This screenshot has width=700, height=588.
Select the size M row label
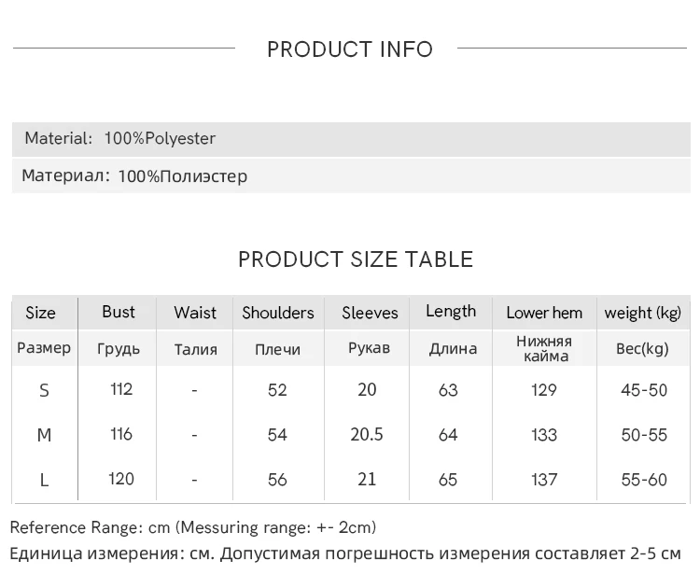[x=44, y=435]
